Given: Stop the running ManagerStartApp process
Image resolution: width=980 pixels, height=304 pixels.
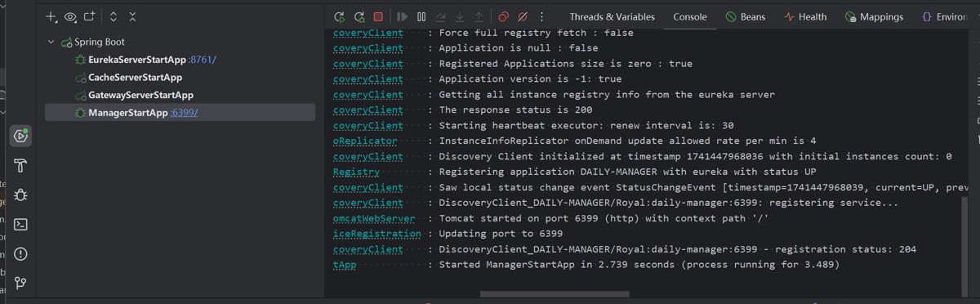Looking at the screenshot, I should tap(378, 16).
